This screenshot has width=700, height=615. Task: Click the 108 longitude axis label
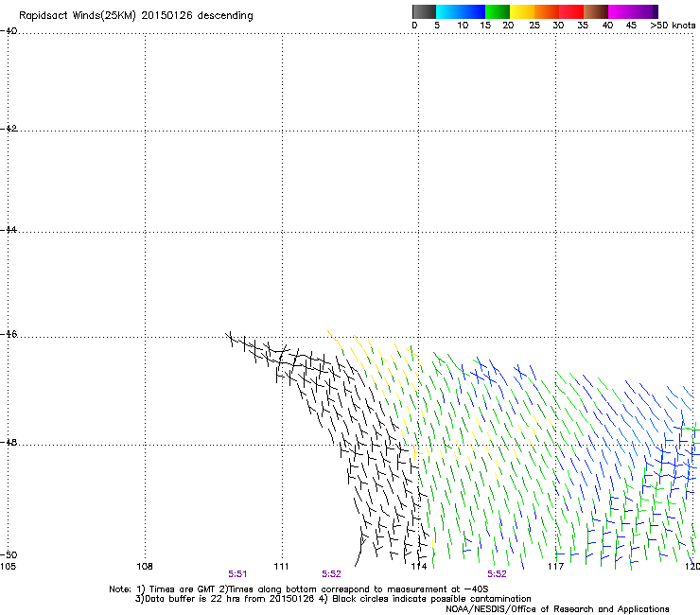145,567
